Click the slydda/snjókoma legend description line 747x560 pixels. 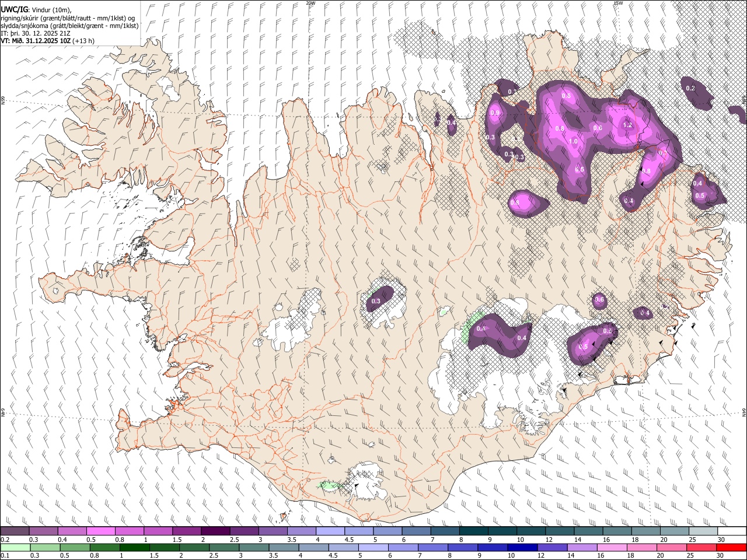[69, 26]
